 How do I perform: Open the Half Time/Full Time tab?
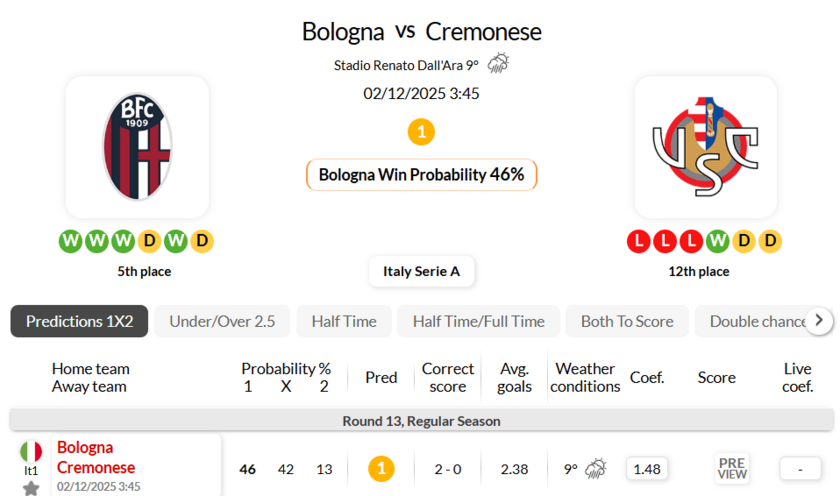pos(478,321)
